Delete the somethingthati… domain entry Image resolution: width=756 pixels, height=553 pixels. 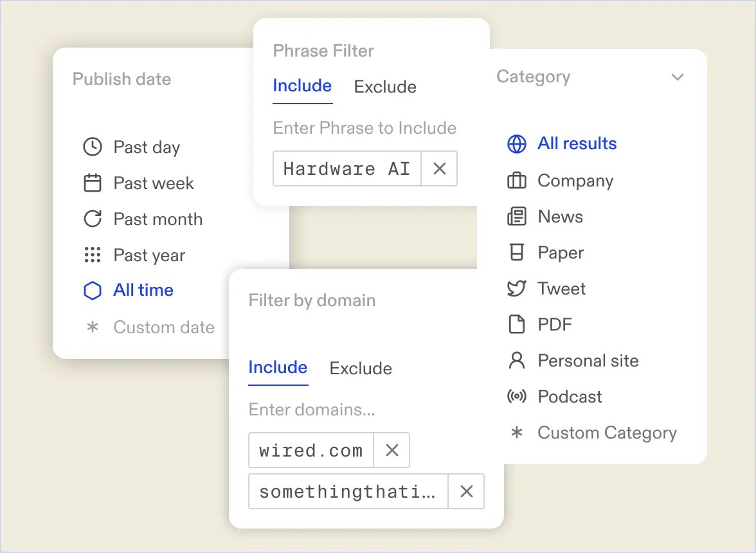pyautogui.click(x=466, y=491)
